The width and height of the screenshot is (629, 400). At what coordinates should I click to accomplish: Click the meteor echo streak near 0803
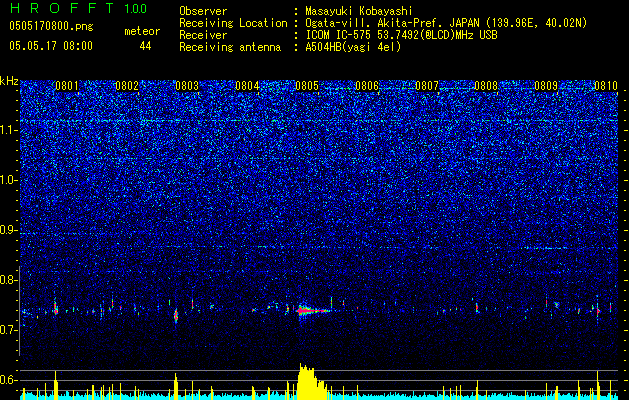tap(176, 315)
